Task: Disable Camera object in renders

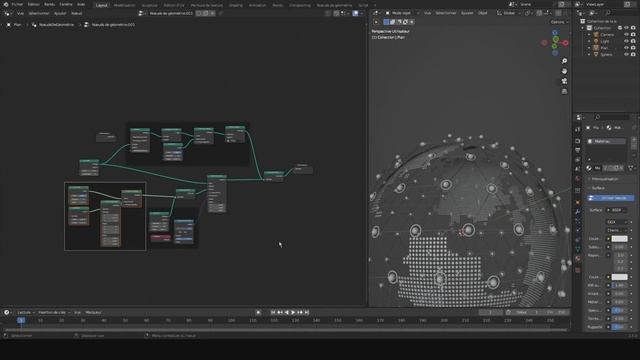Action: [633, 35]
